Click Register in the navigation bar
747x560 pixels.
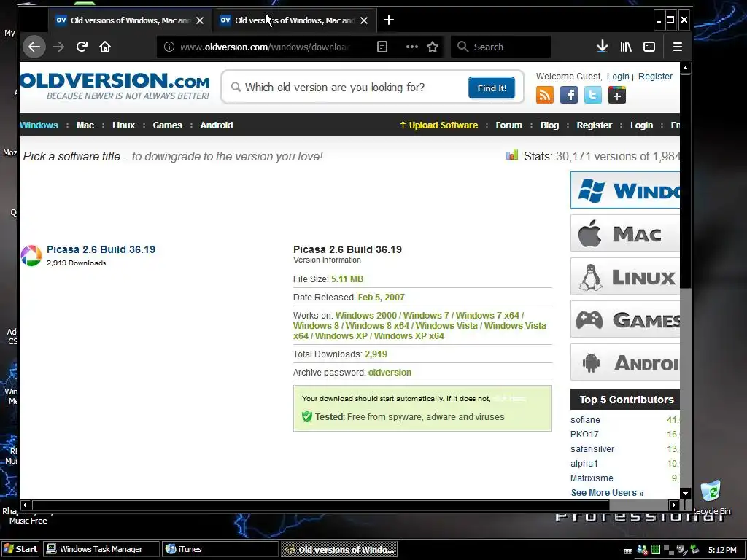(594, 125)
